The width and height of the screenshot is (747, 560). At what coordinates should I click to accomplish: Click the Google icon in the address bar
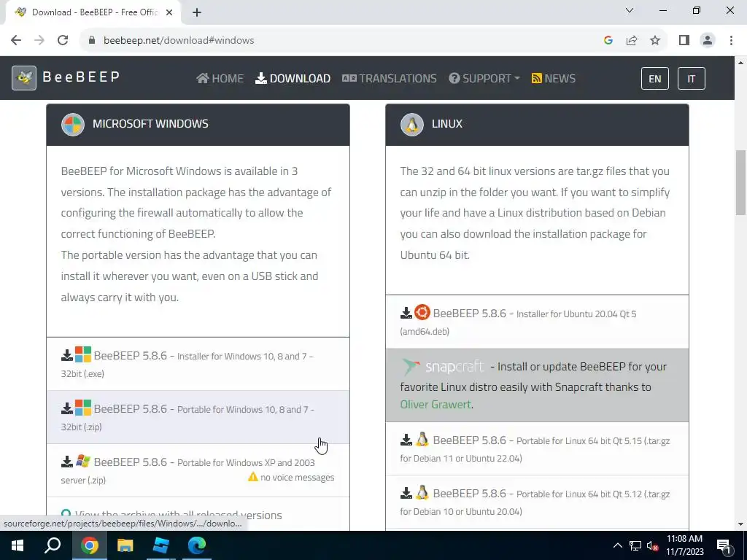click(x=608, y=41)
